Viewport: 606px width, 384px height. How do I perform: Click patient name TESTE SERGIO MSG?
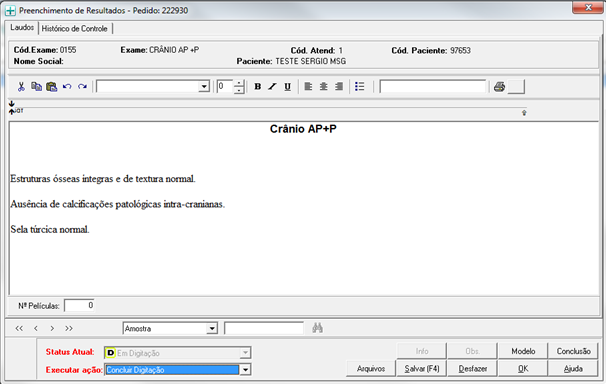[311, 61]
